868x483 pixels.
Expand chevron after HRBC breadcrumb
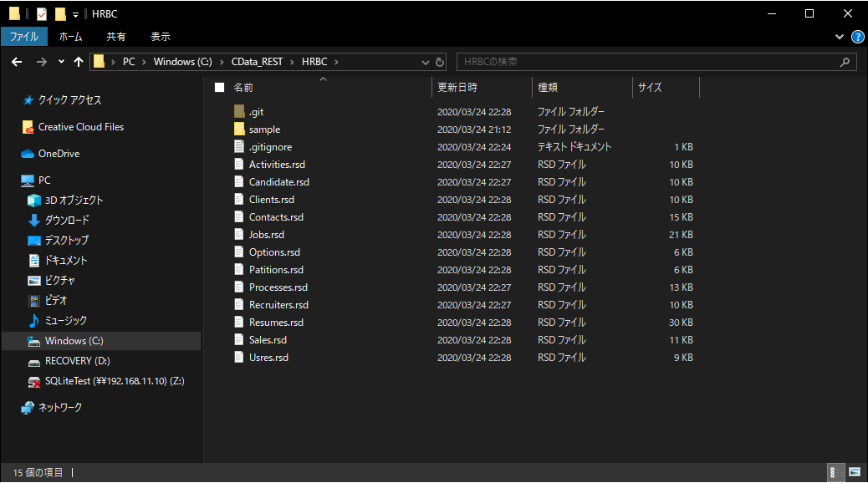(336, 62)
